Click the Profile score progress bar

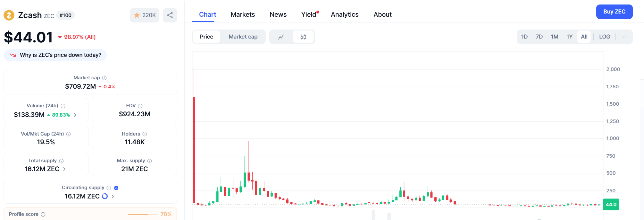click(x=142, y=214)
